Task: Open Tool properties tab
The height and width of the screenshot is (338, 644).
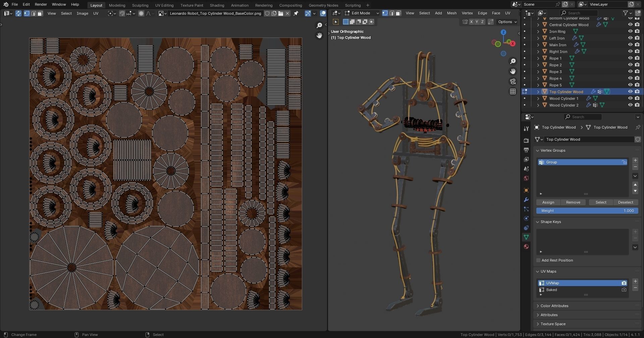Action: [x=526, y=129]
